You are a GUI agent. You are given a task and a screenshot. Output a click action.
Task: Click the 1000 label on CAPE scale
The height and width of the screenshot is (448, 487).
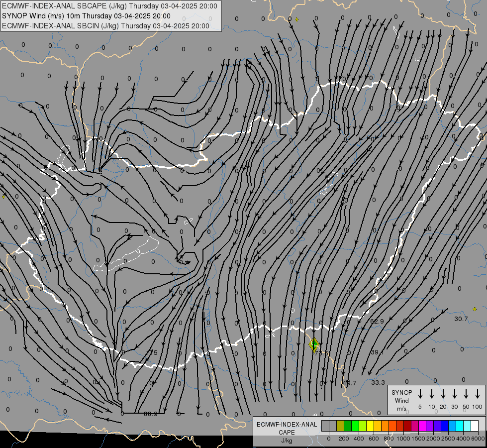[x=403, y=439]
